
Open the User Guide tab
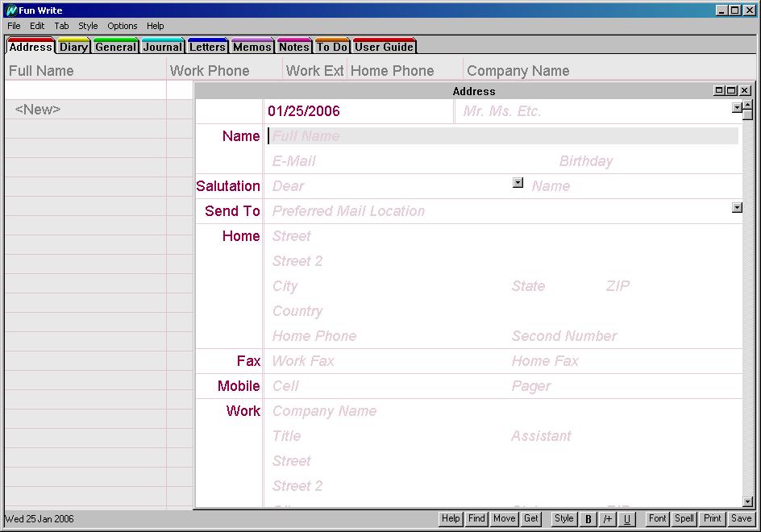pos(385,46)
